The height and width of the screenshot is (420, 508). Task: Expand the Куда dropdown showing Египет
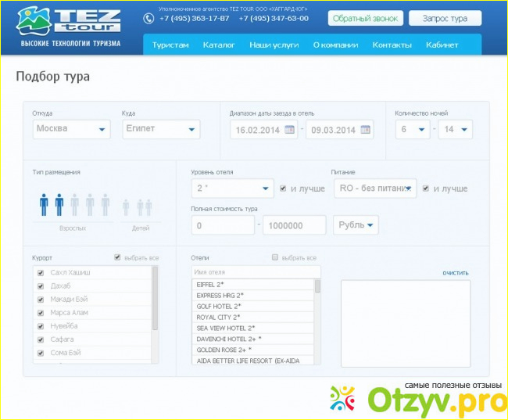161,129
